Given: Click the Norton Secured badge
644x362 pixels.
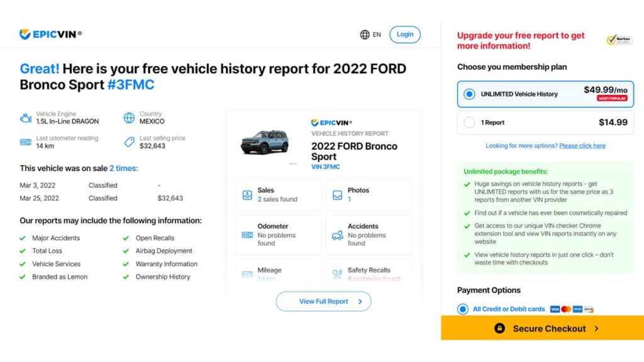Looking at the screenshot, I should coord(619,40).
